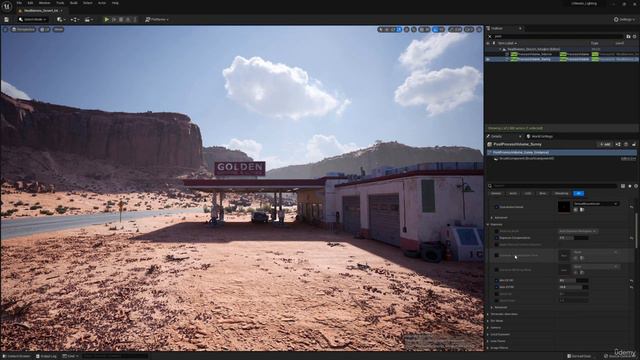
Task: Open the Build menu
Action: coord(73,3)
